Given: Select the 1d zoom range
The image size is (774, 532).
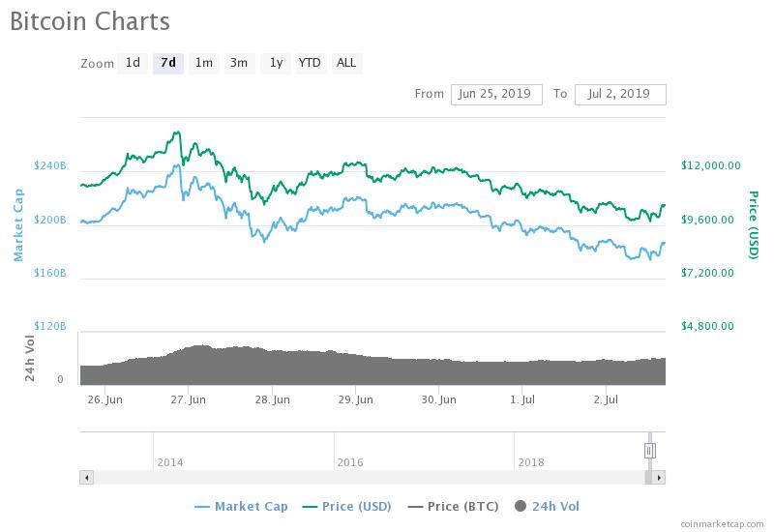Looking at the screenshot, I should (133, 63).
